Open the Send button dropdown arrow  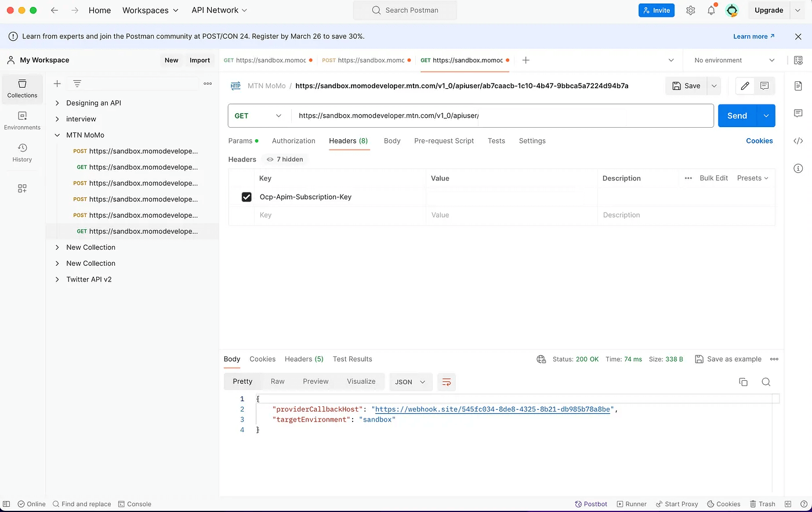click(766, 116)
